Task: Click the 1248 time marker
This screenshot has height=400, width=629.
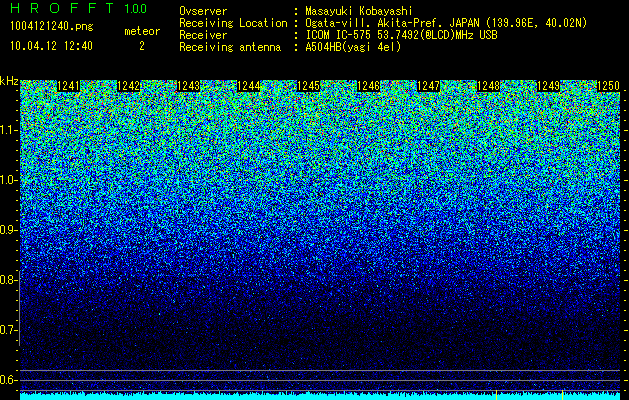Action: [x=489, y=86]
